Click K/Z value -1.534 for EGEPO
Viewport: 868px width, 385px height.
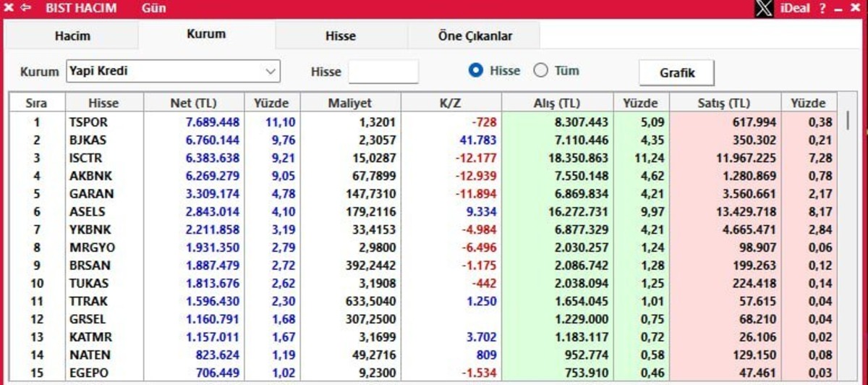tap(480, 373)
